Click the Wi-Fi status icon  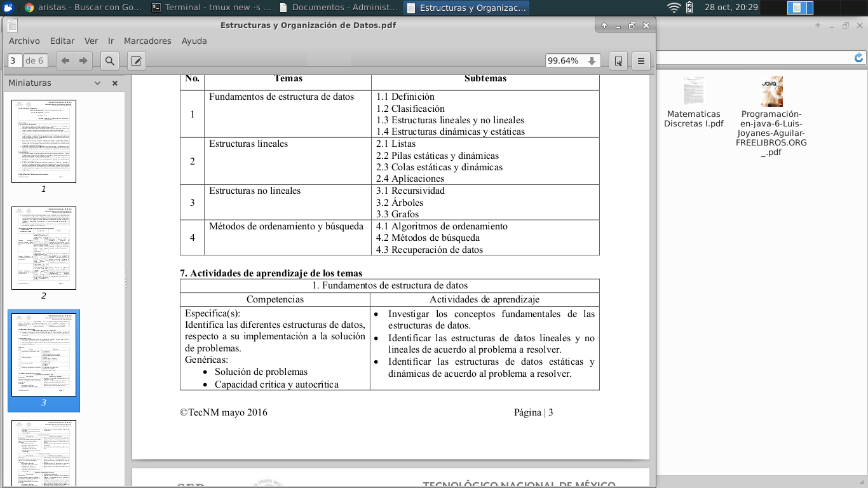674,8
